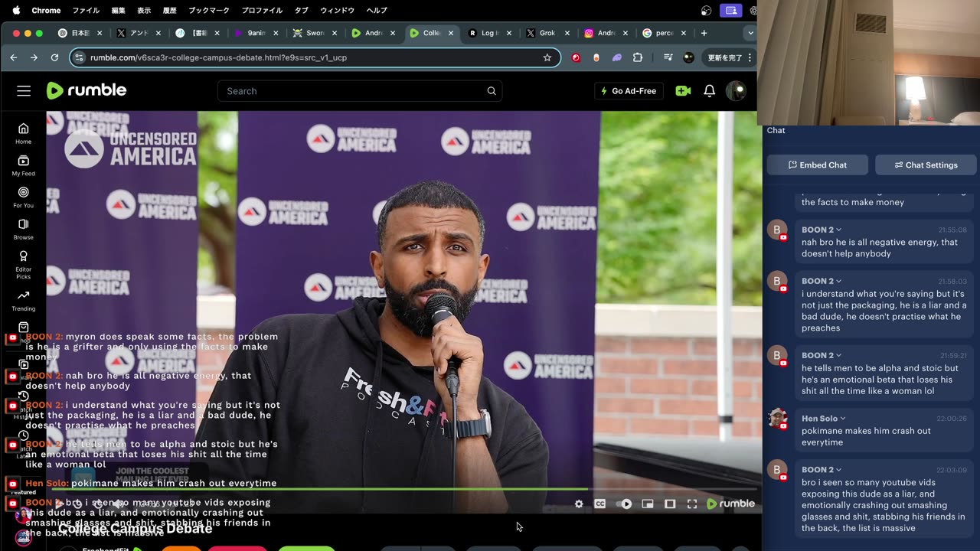Screen dimensions: 980x551
Task: Click the Hen Solo avatar in chat
Action: coord(777,418)
